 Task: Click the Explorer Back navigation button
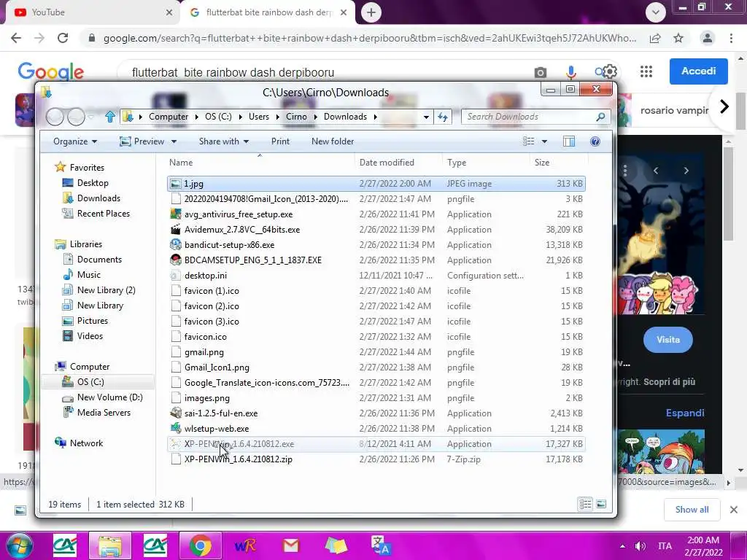[x=55, y=116]
